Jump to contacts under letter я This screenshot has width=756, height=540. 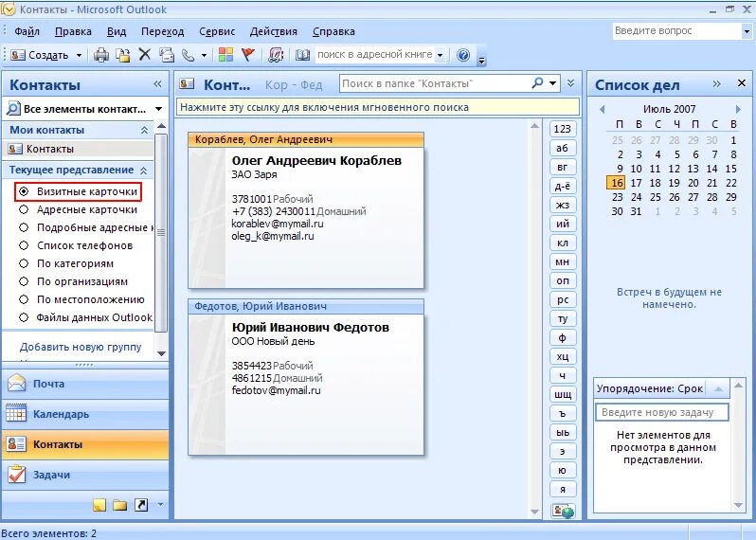(562, 489)
